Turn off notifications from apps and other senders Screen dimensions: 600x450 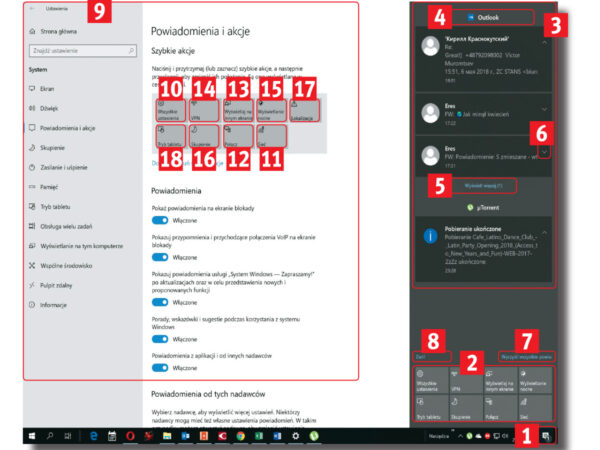click(x=158, y=369)
